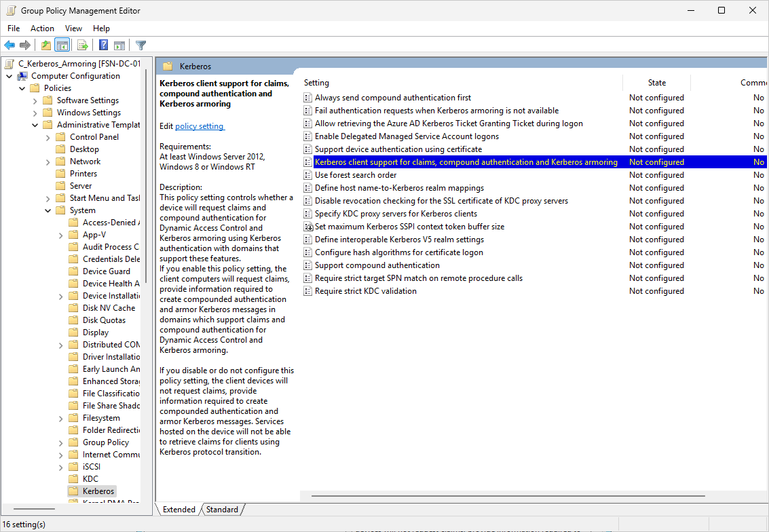Expand the Control Panel node
Image resolution: width=769 pixels, height=532 pixels.
(x=48, y=137)
